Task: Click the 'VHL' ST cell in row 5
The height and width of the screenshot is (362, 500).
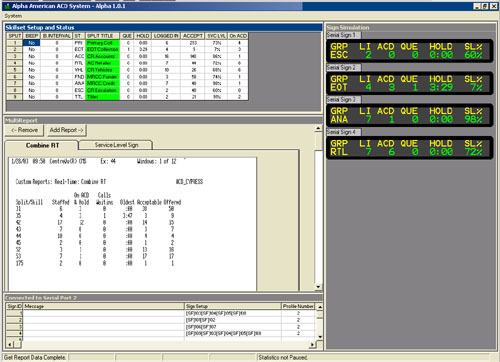Action: [x=79, y=70]
